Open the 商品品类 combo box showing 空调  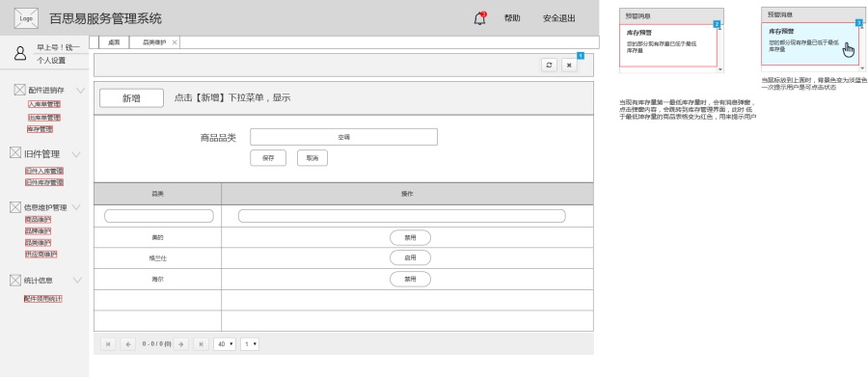tap(343, 137)
